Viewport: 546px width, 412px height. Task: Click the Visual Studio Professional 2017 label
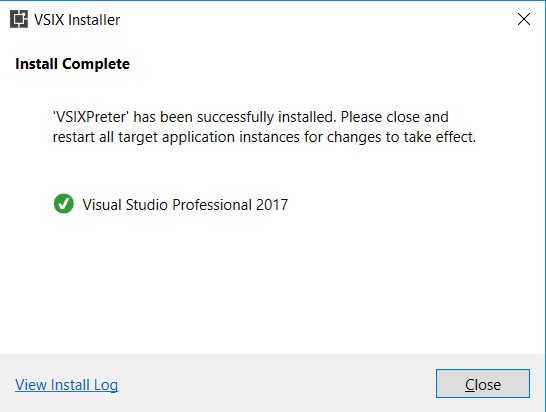(185, 205)
